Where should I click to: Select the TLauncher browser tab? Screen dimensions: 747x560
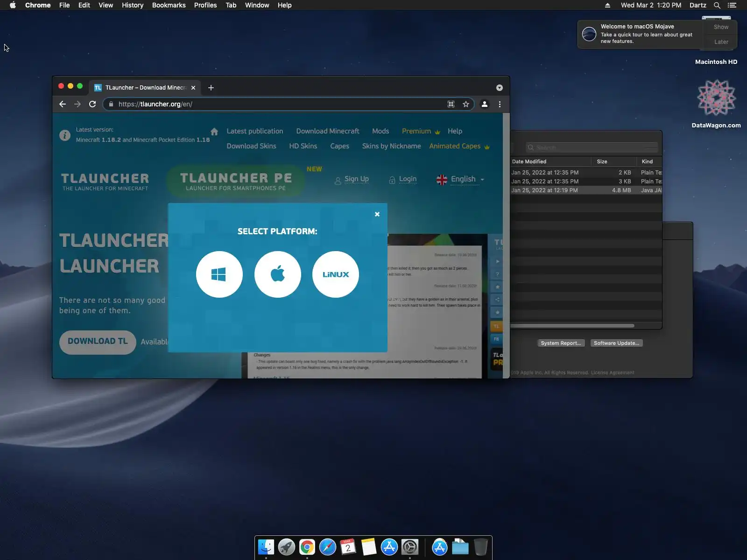pos(145,88)
